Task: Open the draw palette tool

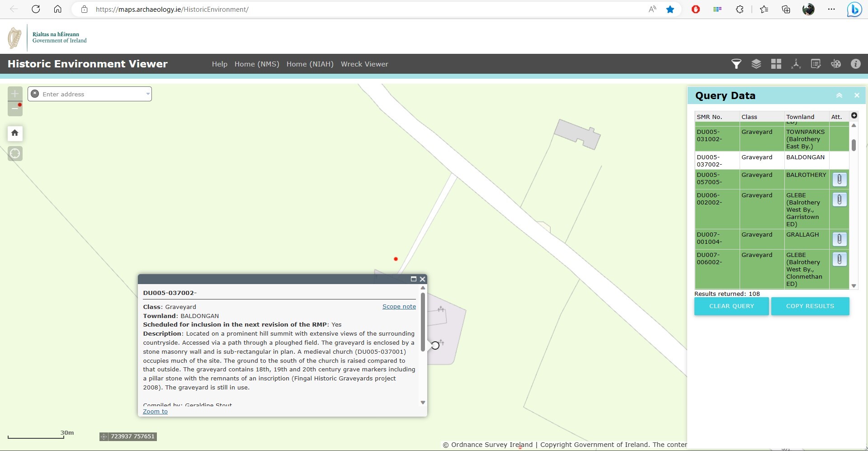Action: [836, 64]
